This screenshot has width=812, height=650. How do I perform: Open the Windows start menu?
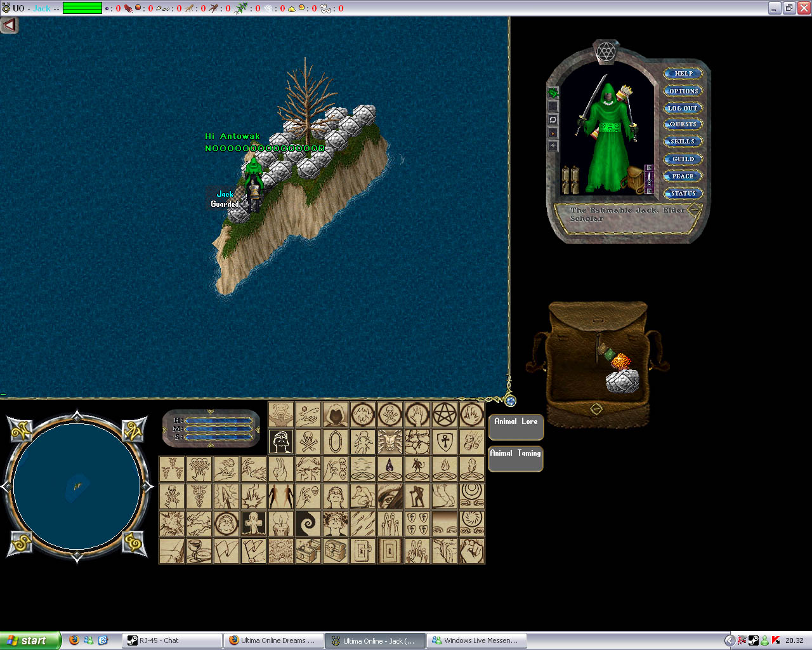[x=30, y=640]
